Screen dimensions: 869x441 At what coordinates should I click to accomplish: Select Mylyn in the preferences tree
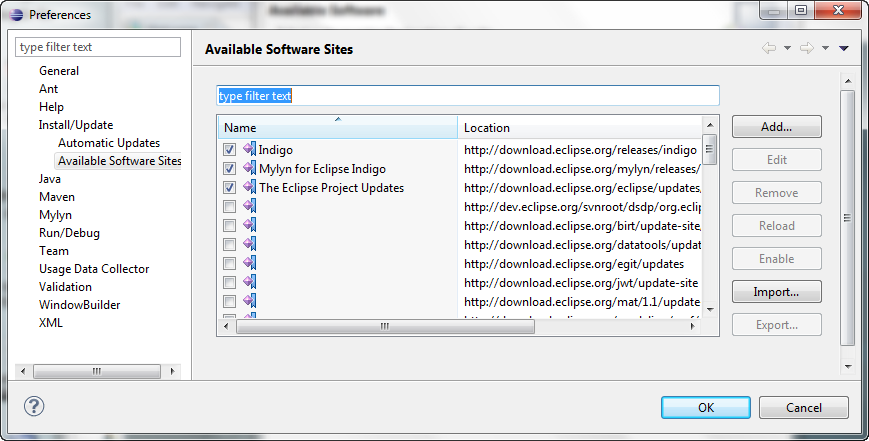click(55, 215)
